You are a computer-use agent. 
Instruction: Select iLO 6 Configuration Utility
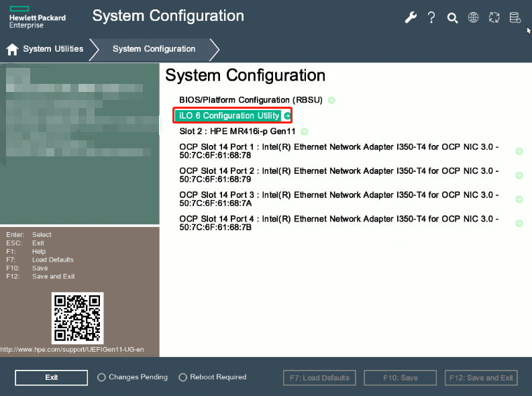coord(228,116)
